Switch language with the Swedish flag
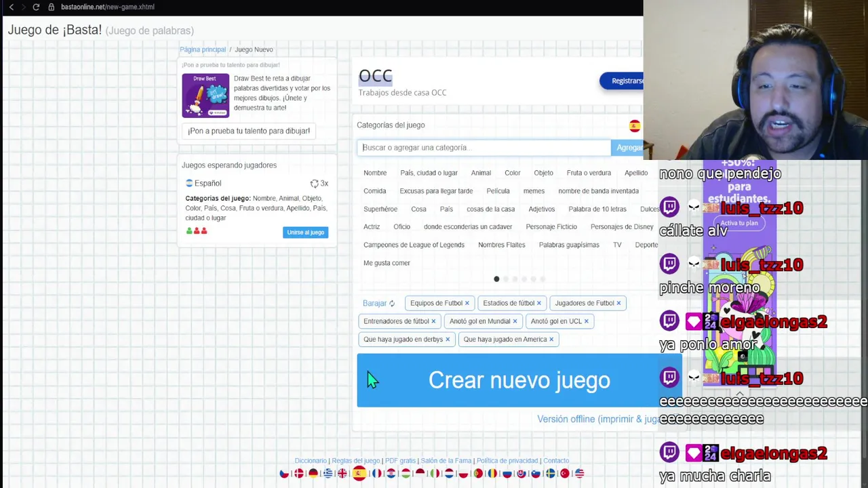The width and height of the screenshot is (868, 488). click(x=551, y=474)
